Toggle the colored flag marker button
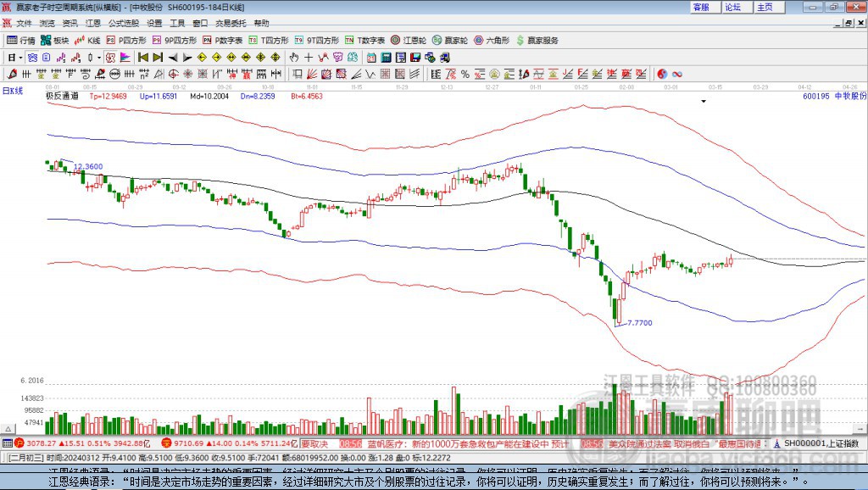 125,58
